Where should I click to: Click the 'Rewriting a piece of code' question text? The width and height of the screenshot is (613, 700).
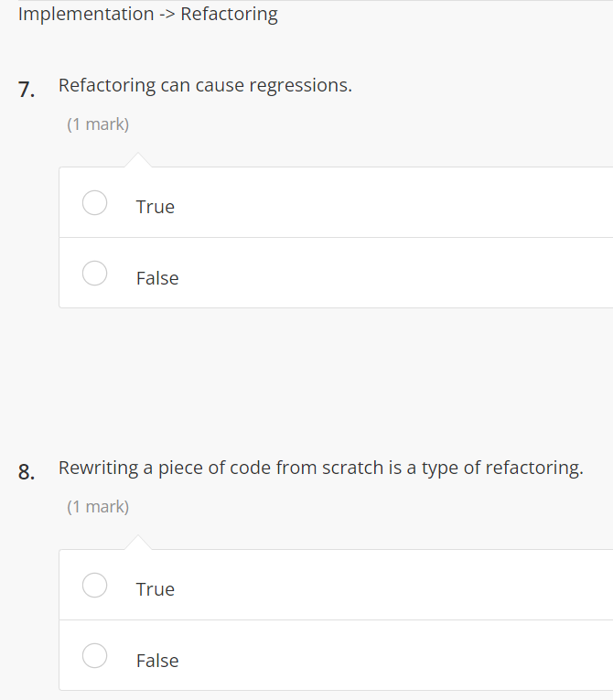tap(320, 468)
